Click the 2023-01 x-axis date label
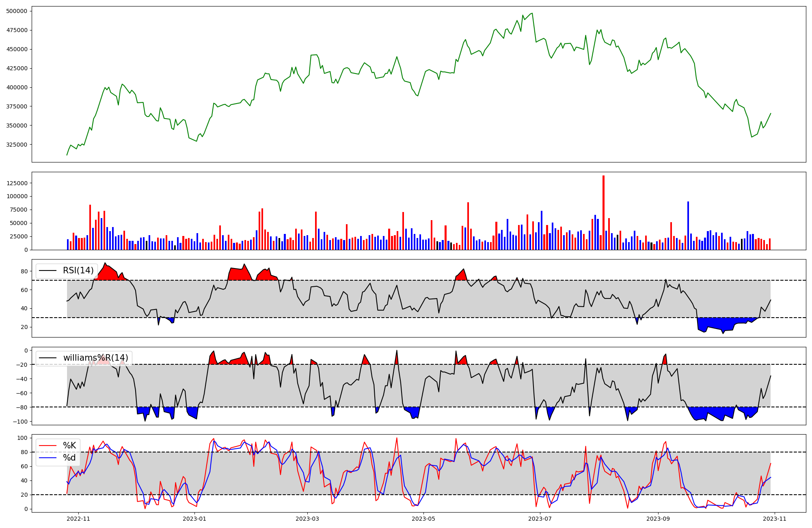 tap(195, 519)
